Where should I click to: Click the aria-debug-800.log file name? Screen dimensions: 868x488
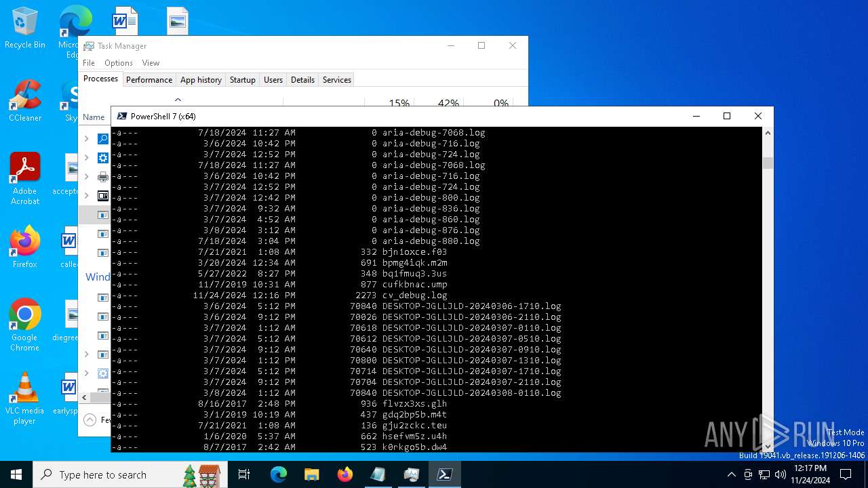[431, 198]
